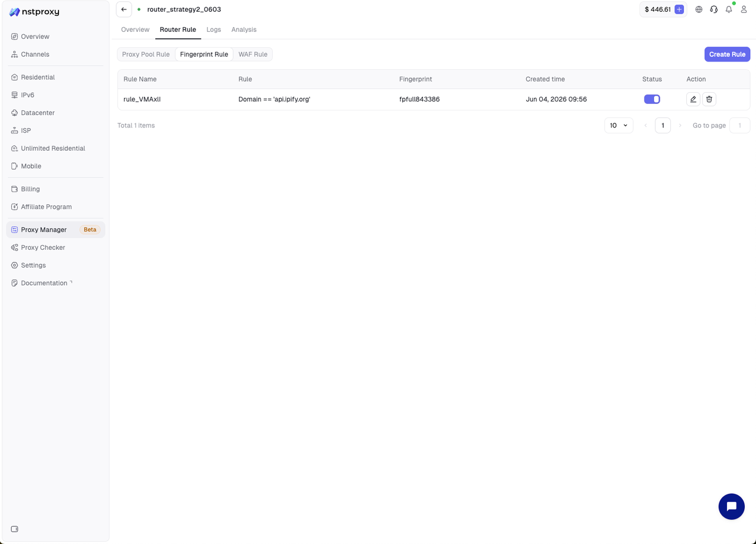Click the Settings gear icon

[x=15, y=265]
